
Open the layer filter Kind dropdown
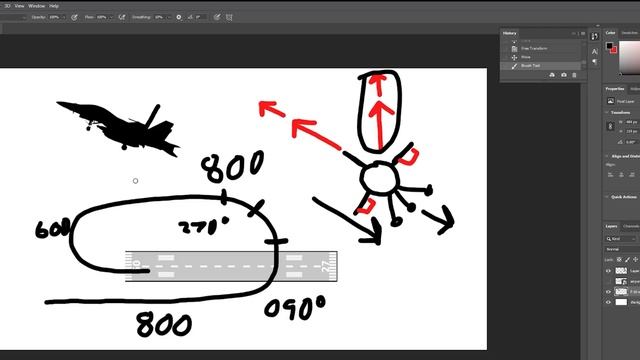pos(621,239)
